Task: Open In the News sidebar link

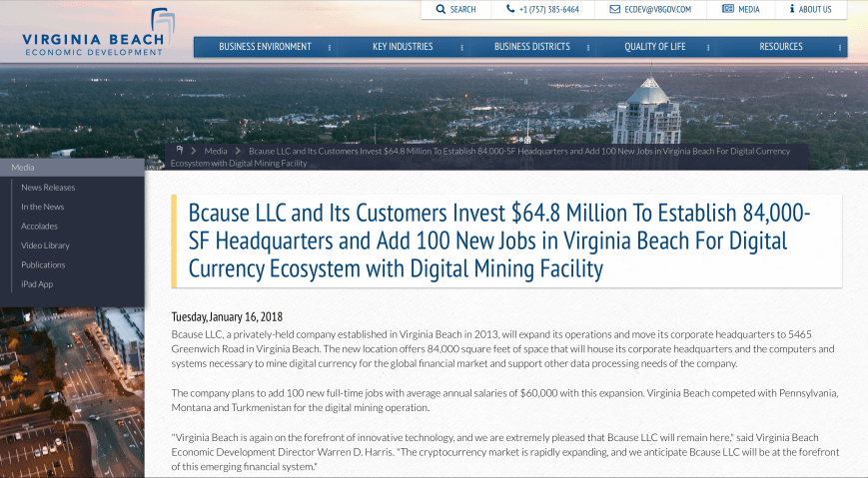Action: (43, 207)
